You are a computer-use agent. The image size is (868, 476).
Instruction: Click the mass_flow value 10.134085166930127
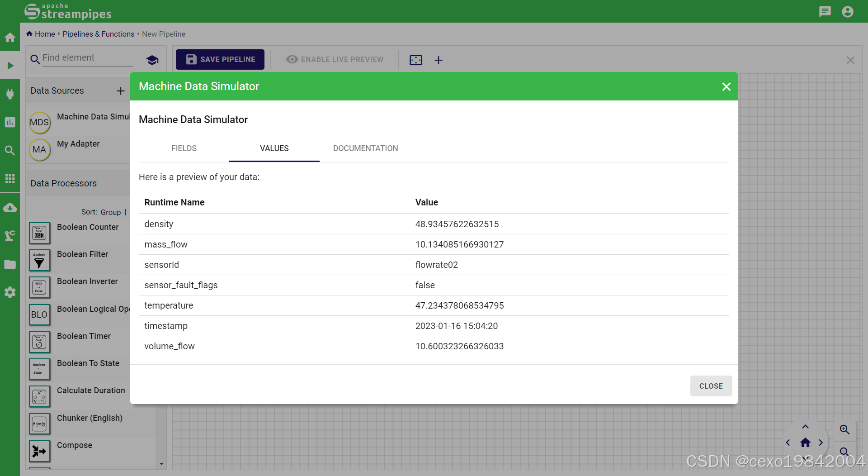click(460, 244)
